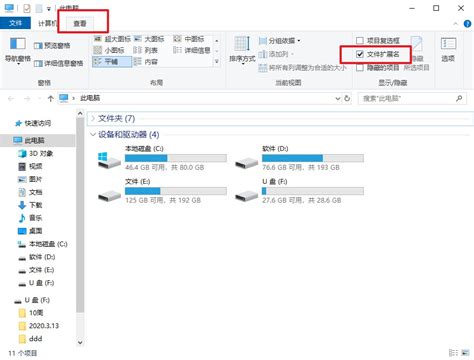
Task: Select 快速访问 in the navigation pane
Action: click(33, 123)
